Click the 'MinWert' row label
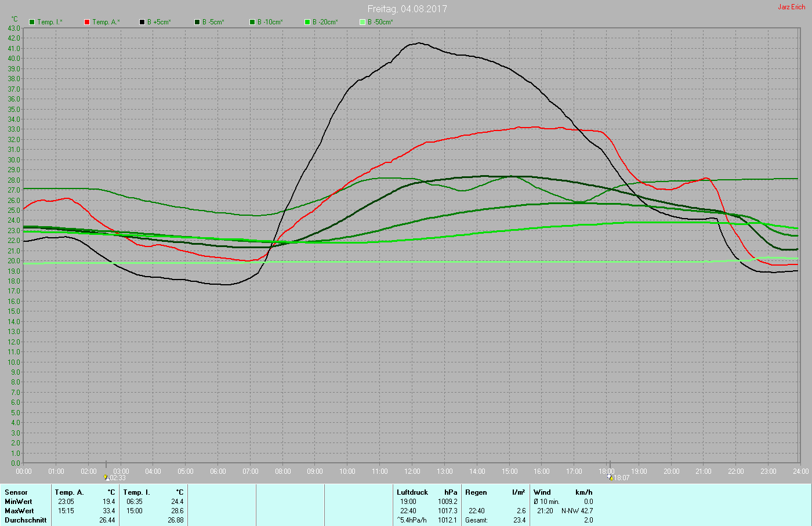Screen dimensions: 812x526 (x=19, y=502)
